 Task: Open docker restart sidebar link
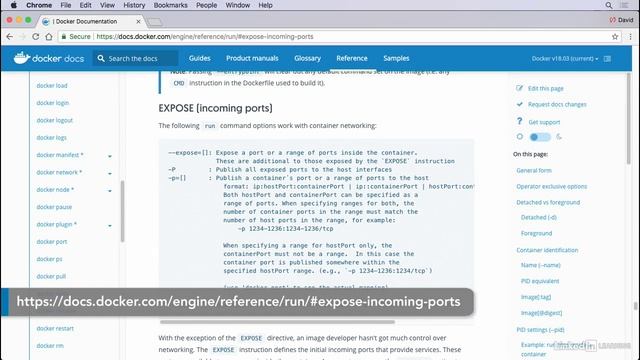click(55, 329)
